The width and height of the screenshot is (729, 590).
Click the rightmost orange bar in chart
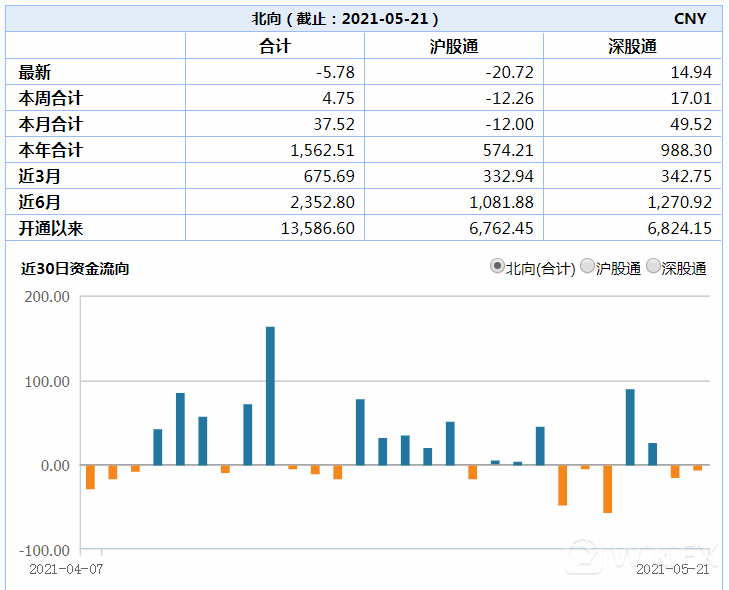(x=698, y=468)
